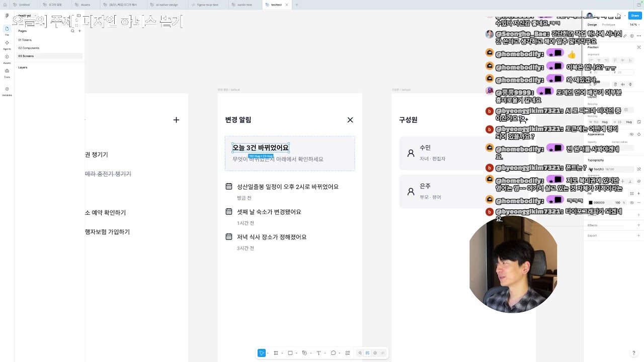644x362 pixels.
Task: Switch to the figma-mcp-test tab
Action: [208, 5]
